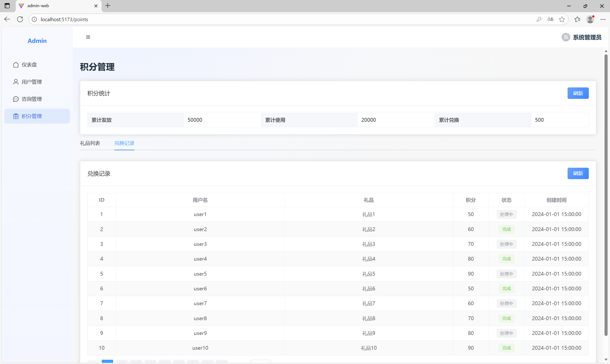The height and width of the screenshot is (364, 610).
Task: Go to 咨询管理 in sidebar
Action: tap(32, 99)
